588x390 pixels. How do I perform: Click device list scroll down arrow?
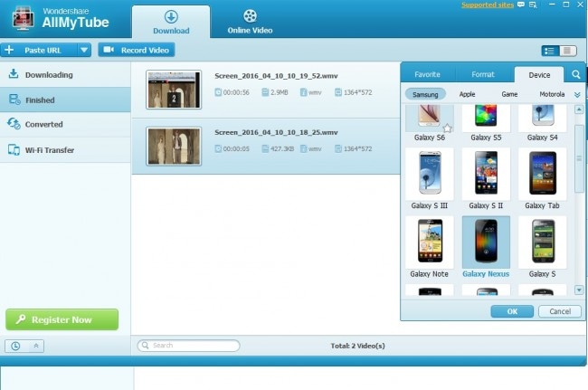click(x=579, y=290)
